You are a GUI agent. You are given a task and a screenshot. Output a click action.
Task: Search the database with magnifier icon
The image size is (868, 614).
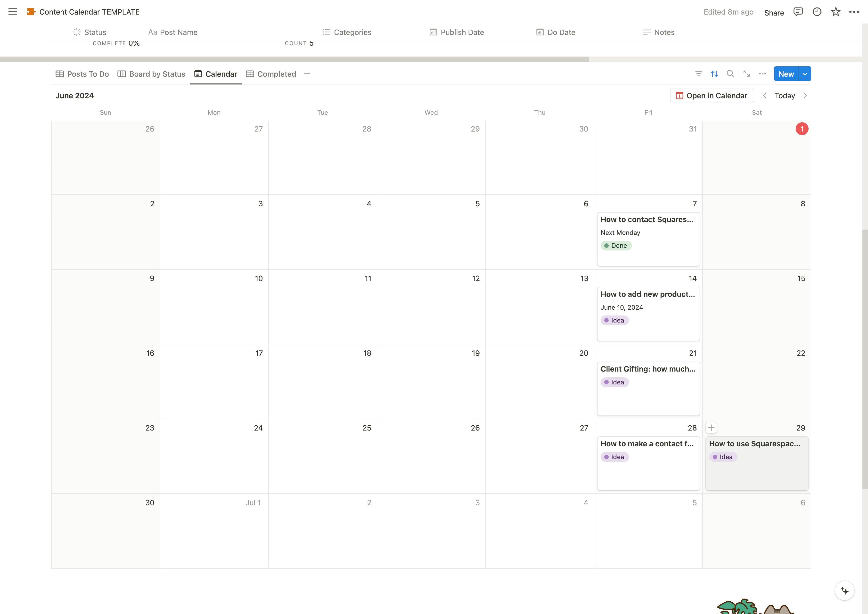(730, 74)
